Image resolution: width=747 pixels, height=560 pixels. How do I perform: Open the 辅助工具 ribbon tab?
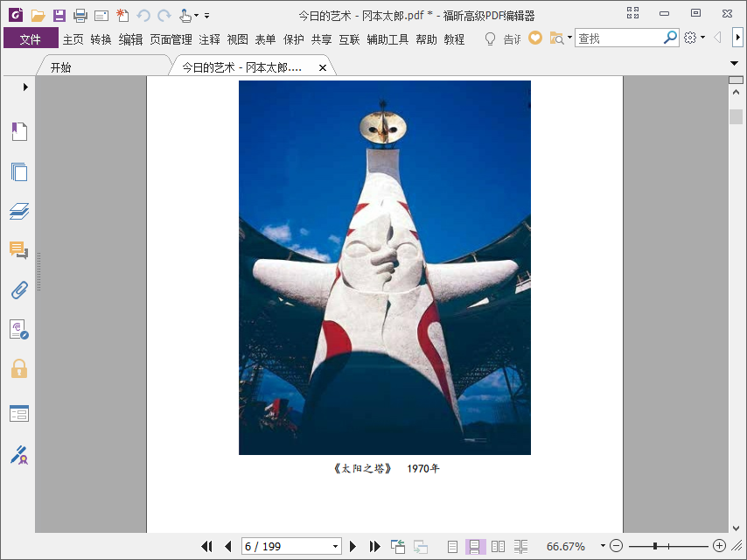(387, 39)
